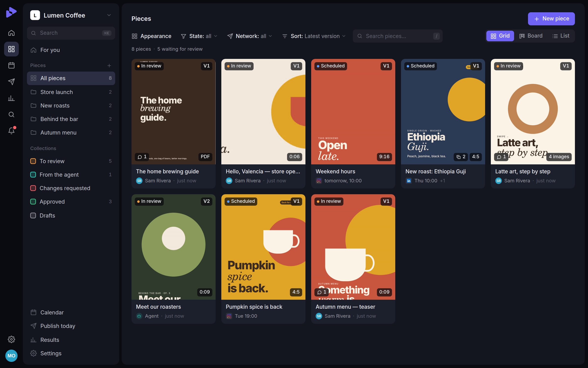Open the Pumpkin spice is back thumbnail
Screen dimensions: 588x368
coord(263,247)
